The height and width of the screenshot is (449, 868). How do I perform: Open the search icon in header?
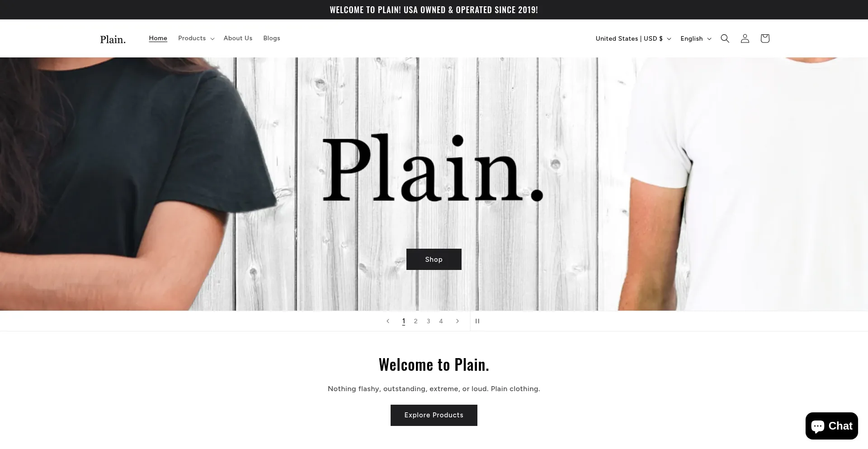(725, 38)
